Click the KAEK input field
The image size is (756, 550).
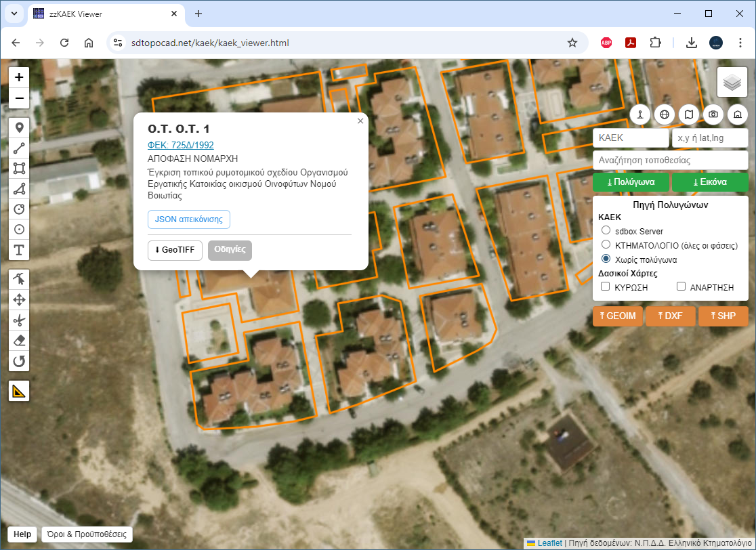click(631, 138)
